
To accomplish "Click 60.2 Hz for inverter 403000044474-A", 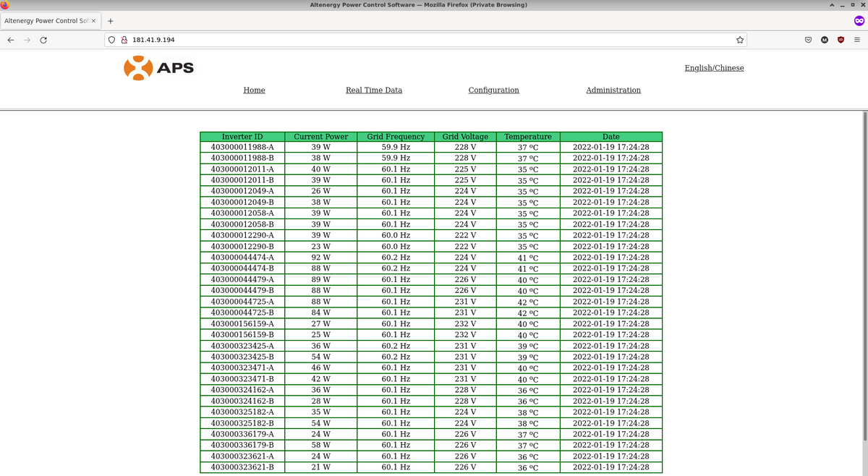I will click(x=396, y=258).
